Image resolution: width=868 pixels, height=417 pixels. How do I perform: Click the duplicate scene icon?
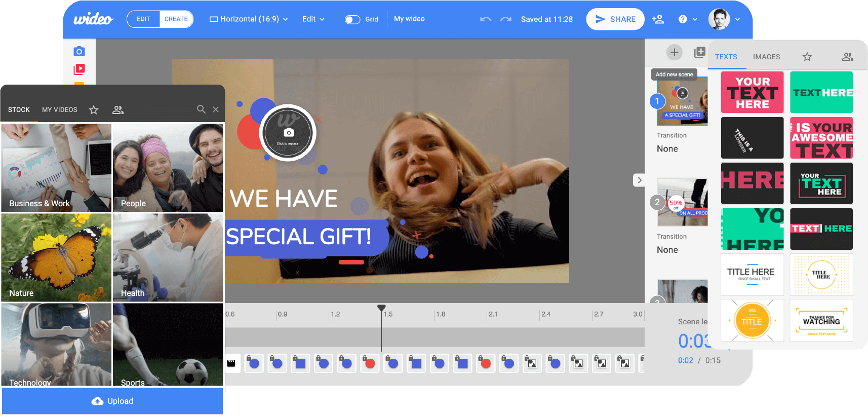pos(699,52)
